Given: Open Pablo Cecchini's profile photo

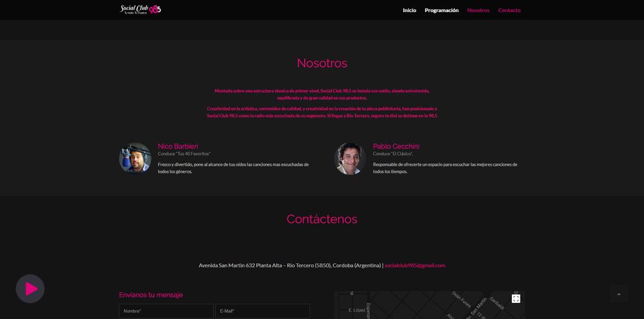Looking at the screenshot, I should [350, 158].
